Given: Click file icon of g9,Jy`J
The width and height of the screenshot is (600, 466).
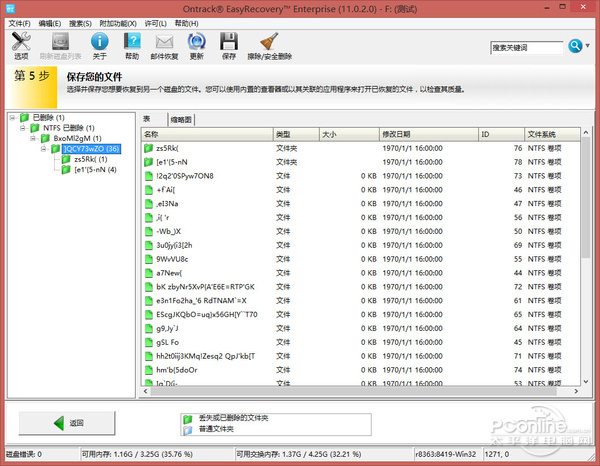Looking at the screenshot, I should (x=149, y=328).
